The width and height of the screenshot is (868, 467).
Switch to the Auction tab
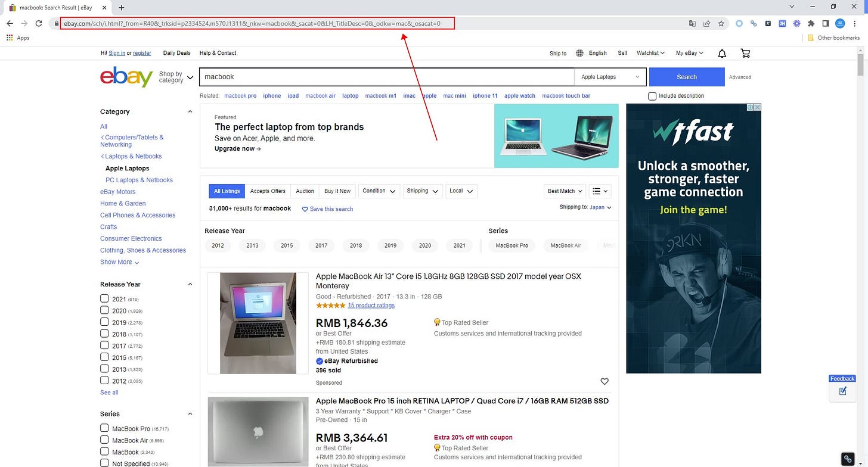tap(305, 191)
